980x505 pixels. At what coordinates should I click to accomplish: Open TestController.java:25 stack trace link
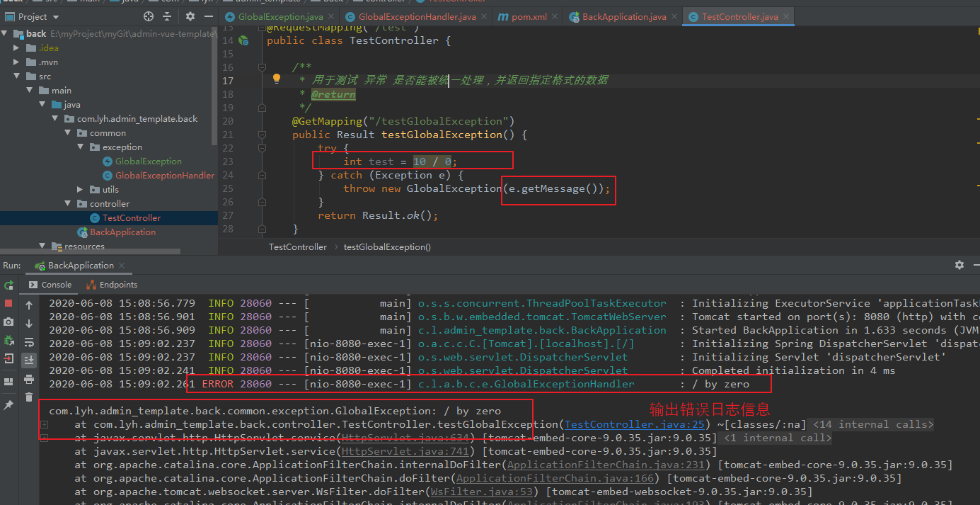click(635, 424)
